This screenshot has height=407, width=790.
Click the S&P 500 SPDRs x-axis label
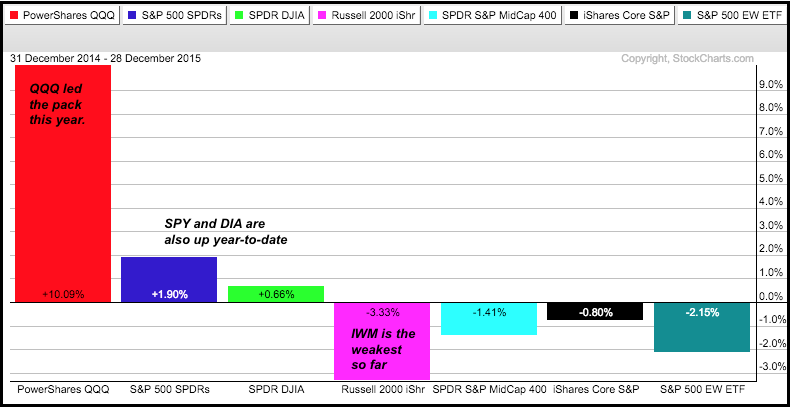(x=169, y=388)
